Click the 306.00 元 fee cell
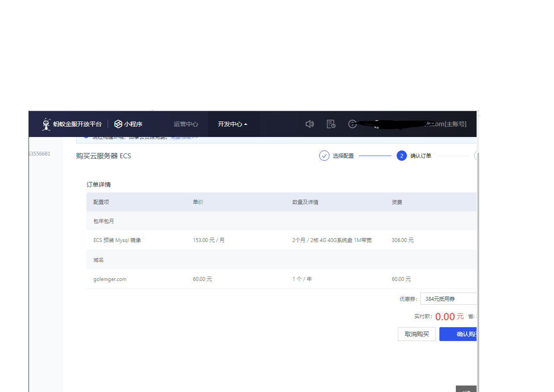The image size is (554, 392). tap(403, 240)
